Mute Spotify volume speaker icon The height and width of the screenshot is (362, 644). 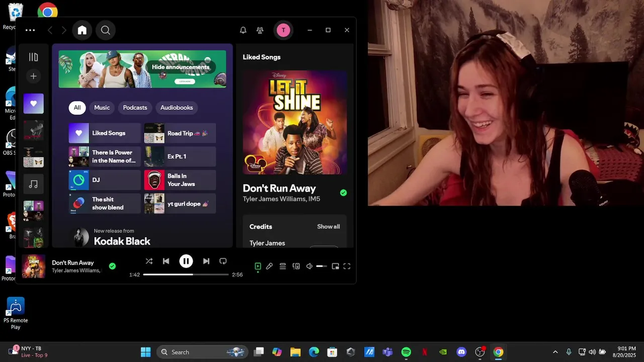[x=309, y=266]
